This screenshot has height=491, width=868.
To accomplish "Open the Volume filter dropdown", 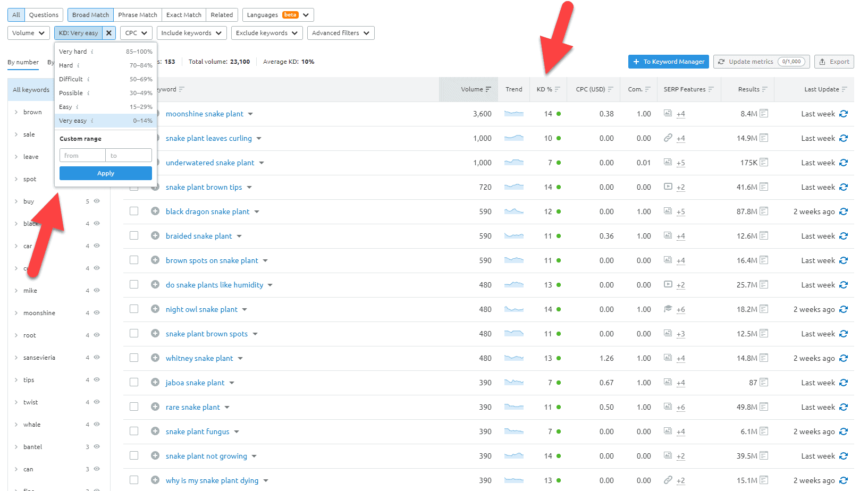I will tap(29, 33).
